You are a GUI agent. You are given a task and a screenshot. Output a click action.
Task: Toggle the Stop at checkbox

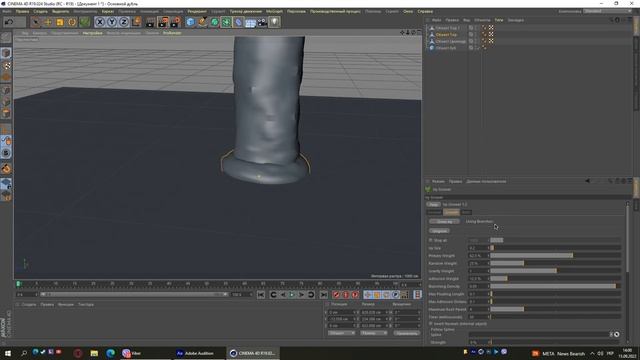pyautogui.click(x=431, y=240)
